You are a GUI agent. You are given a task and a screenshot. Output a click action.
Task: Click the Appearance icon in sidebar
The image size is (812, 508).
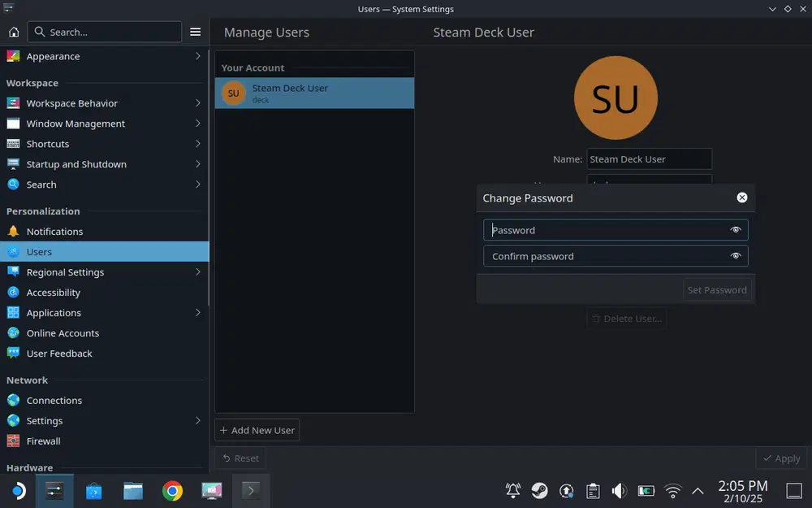click(x=14, y=56)
